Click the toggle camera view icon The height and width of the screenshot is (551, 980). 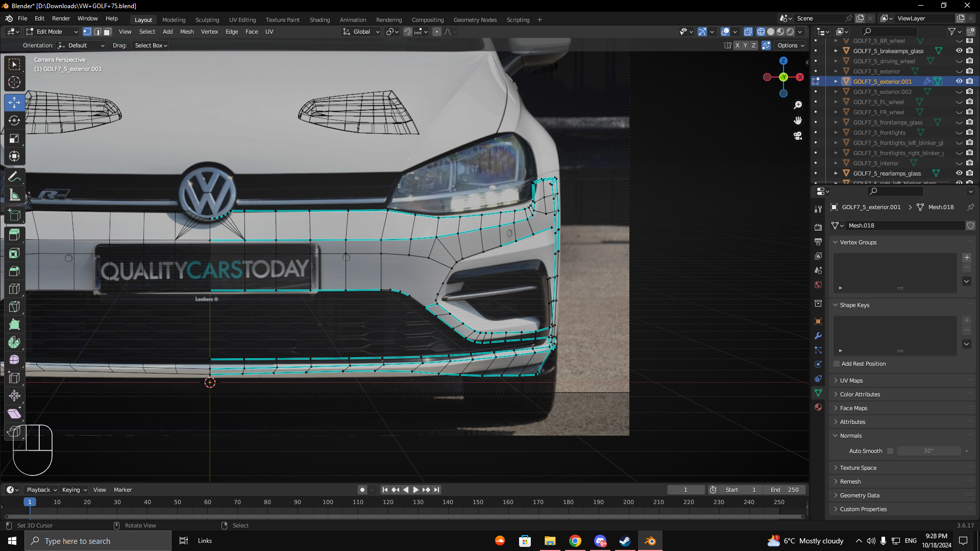click(798, 136)
